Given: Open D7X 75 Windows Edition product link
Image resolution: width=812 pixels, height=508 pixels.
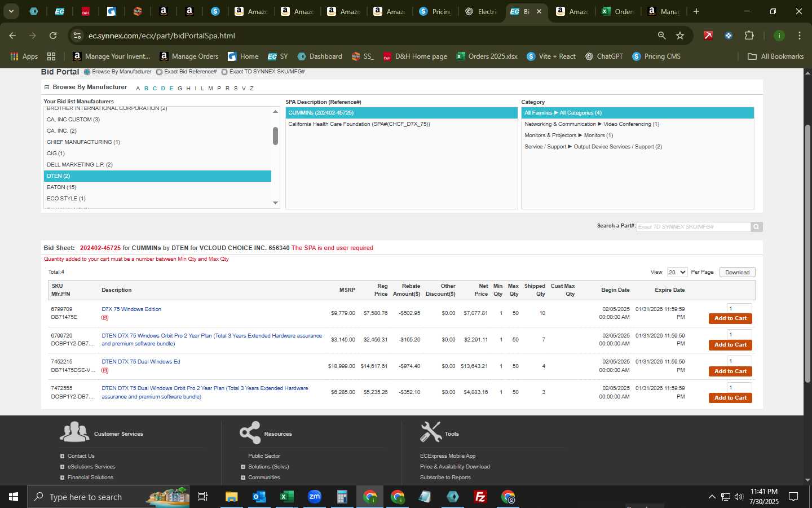Looking at the screenshot, I should click(x=131, y=309).
